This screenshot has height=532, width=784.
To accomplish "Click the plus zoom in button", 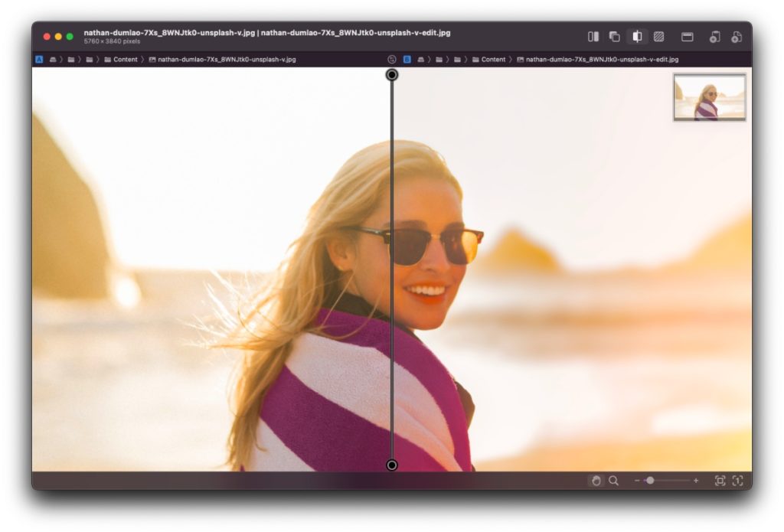I will pos(696,481).
